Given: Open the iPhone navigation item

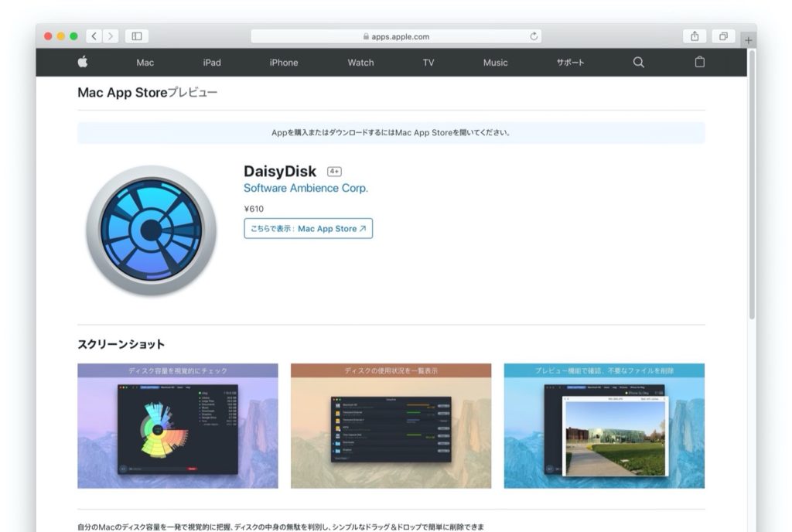Looking at the screenshot, I should click(x=284, y=63).
